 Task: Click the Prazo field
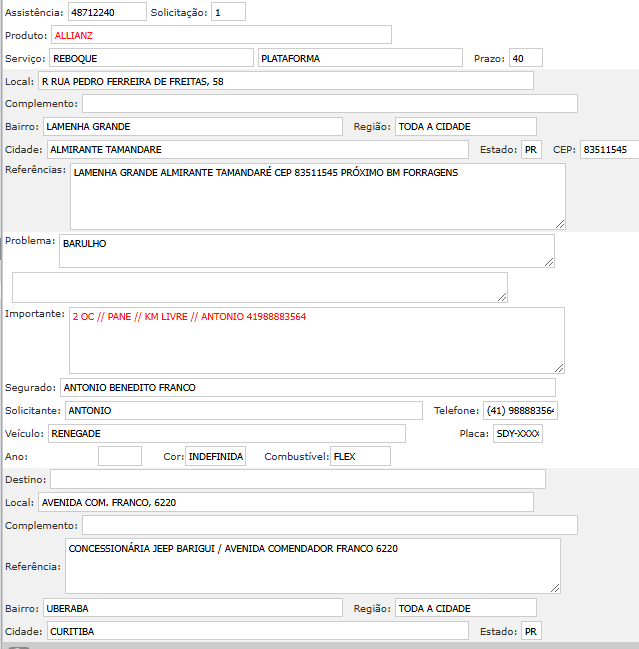point(525,58)
